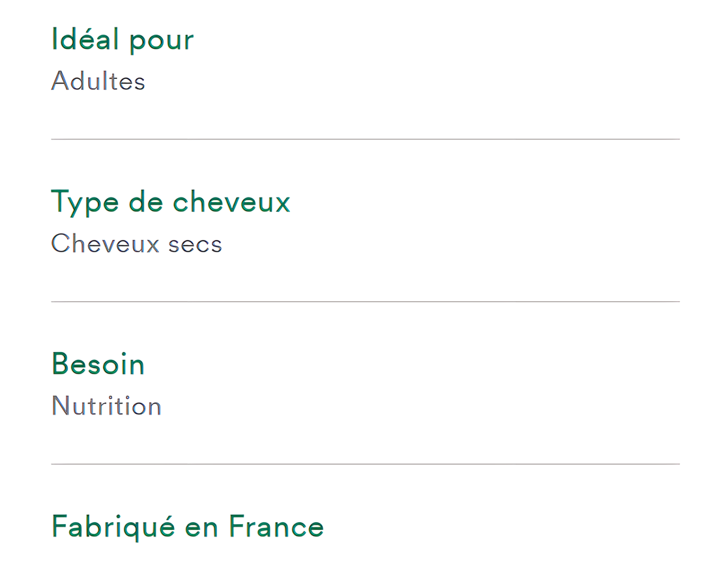Click the word 'de' in hair-type heading
This screenshot has height=588, width=704.
pyautogui.click(x=146, y=201)
